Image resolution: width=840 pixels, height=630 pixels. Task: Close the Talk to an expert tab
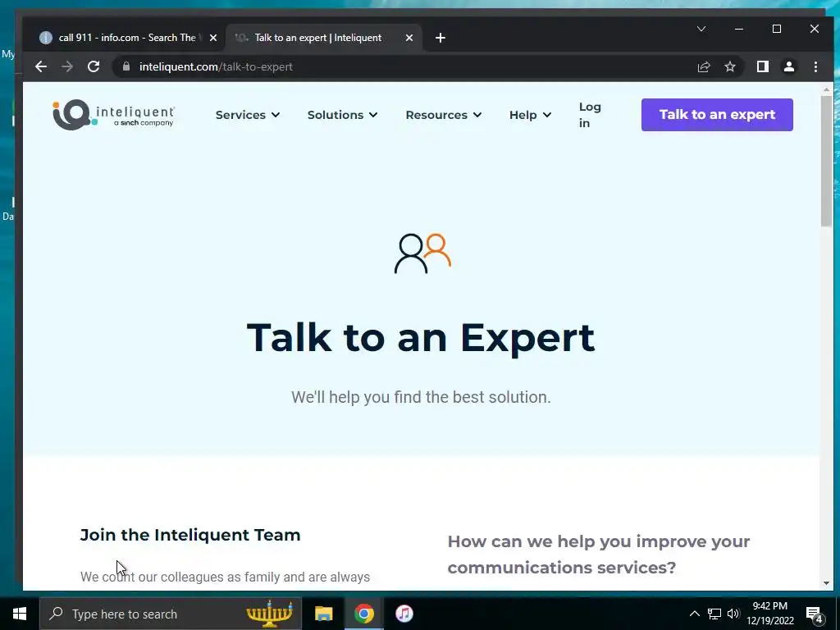(409, 38)
